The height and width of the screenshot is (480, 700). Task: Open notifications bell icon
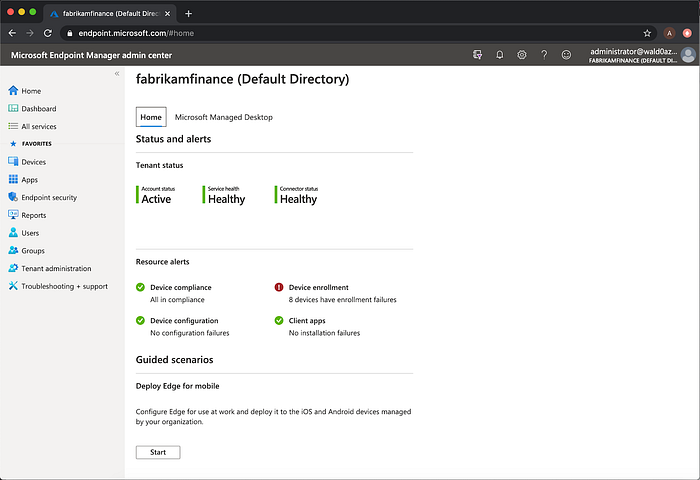(500, 55)
